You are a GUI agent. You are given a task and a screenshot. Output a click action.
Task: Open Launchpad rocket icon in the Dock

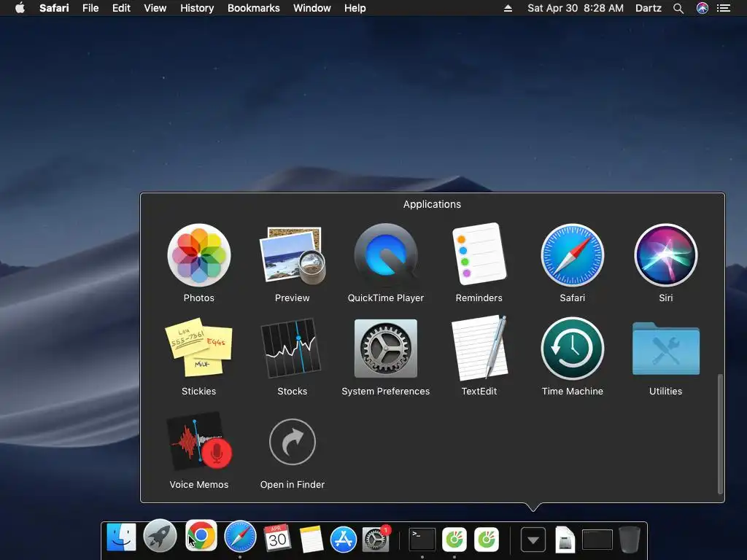(x=160, y=536)
